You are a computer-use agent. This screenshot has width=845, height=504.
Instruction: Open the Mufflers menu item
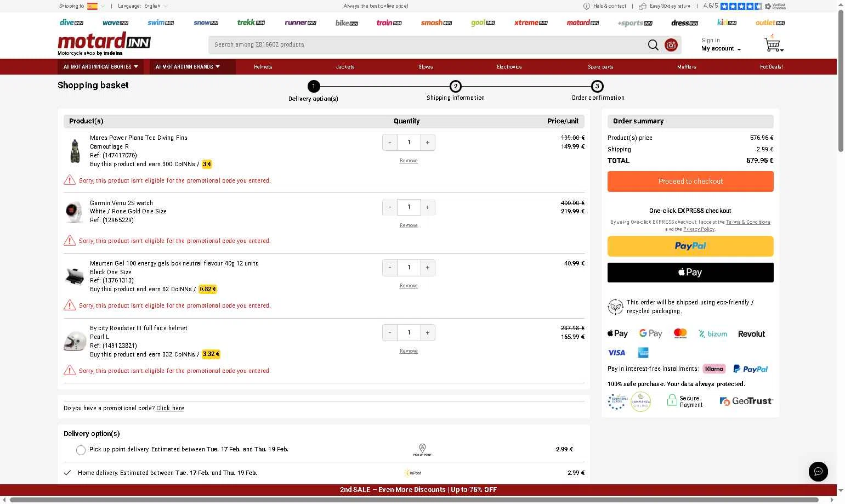pos(687,67)
